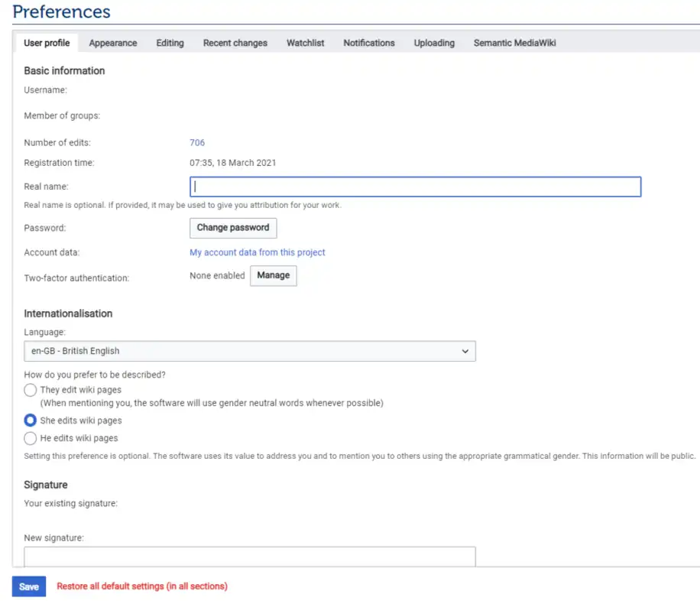This screenshot has width=700, height=601.
Task: Expand the Language dropdown
Action: click(x=250, y=351)
